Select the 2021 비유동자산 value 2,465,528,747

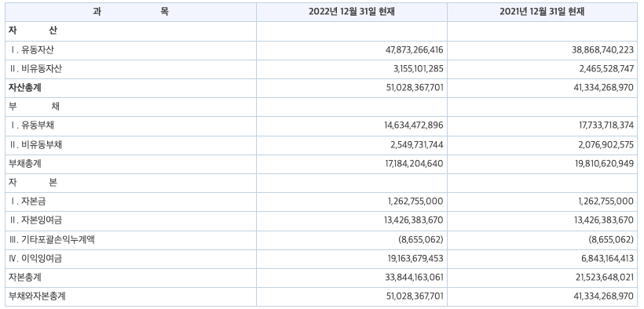606,69
